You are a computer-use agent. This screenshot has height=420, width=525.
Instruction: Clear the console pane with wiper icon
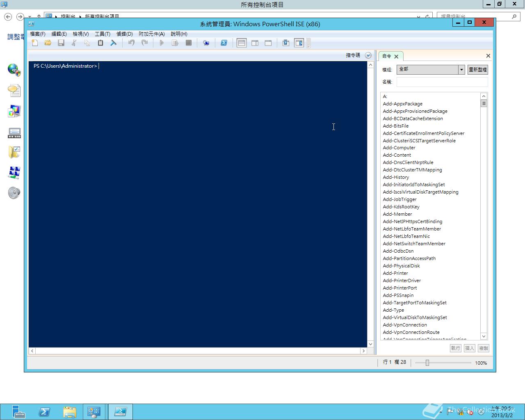click(113, 43)
